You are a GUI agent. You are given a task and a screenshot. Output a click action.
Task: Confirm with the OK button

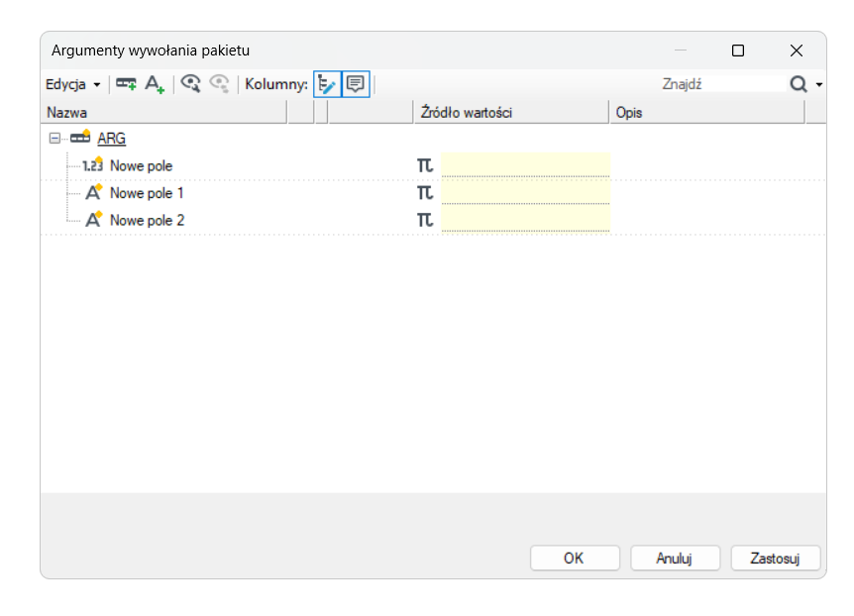click(x=575, y=559)
